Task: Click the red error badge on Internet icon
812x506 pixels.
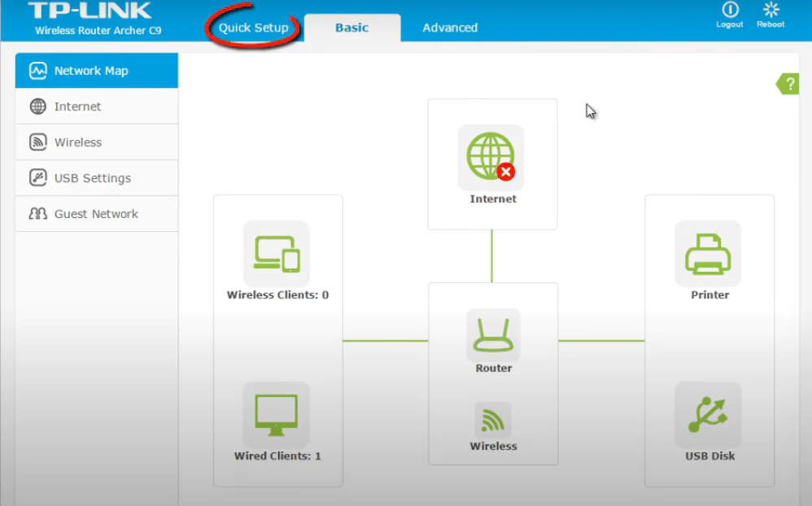Action: (x=506, y=172)
